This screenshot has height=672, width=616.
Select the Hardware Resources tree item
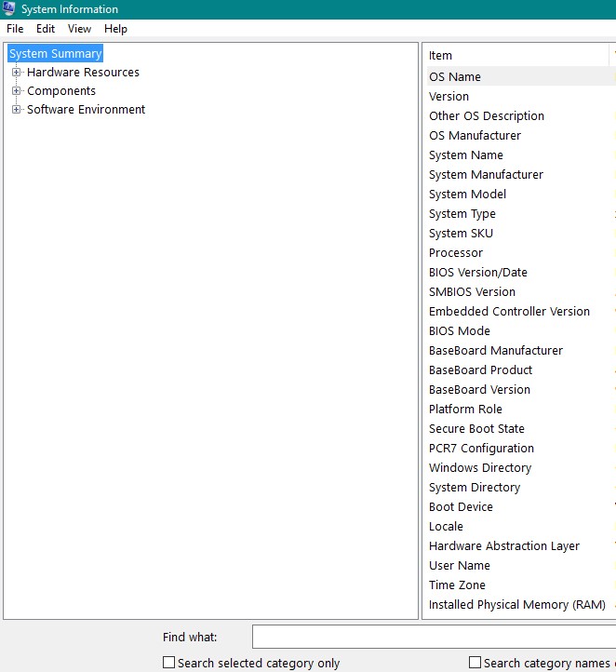pyautogui.click(x=83, y=72)
